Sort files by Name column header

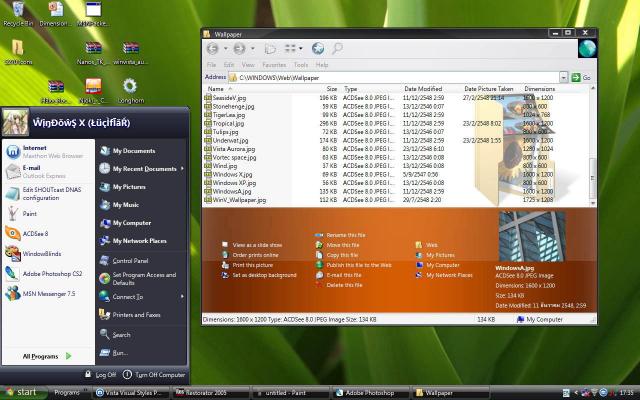click(x=216, y=89)
